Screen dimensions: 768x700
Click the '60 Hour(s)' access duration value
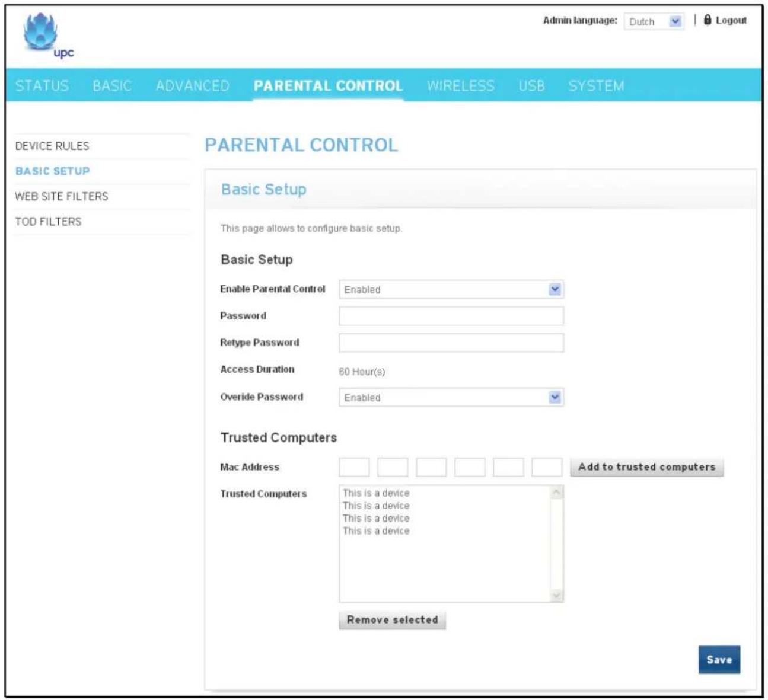pyautogui.click(x=362, y=372)
